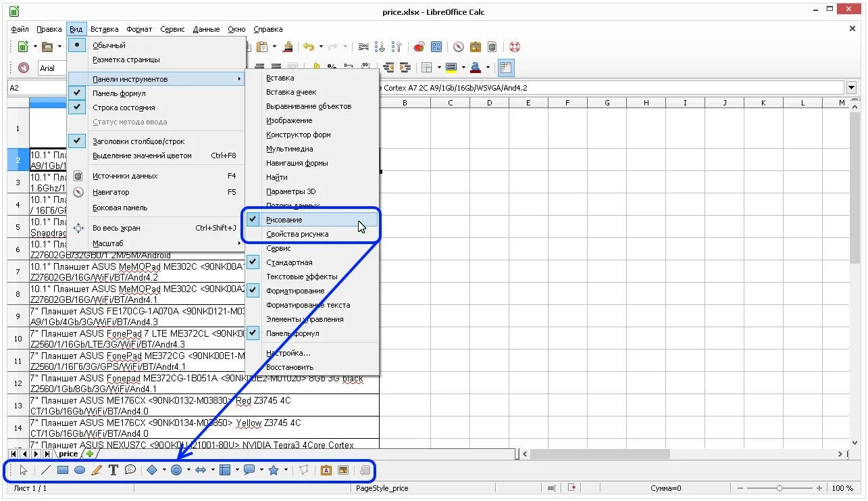
Task: Click the percent number format icon
Action: pyautogui.click(x=332, y=67)
